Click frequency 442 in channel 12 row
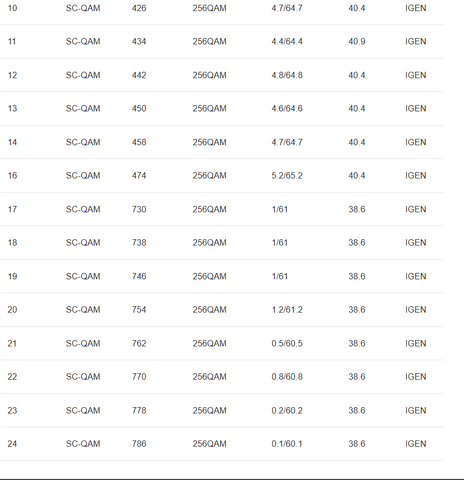 coord(139,75)
